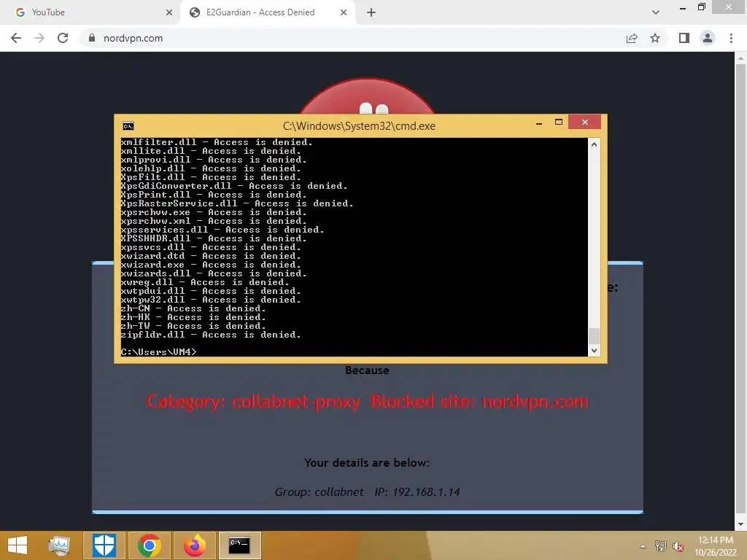The width and height of the screenshot is (747, 560).
Task: Toggle the Chrome side panel
Action: (x=684, y=38)
